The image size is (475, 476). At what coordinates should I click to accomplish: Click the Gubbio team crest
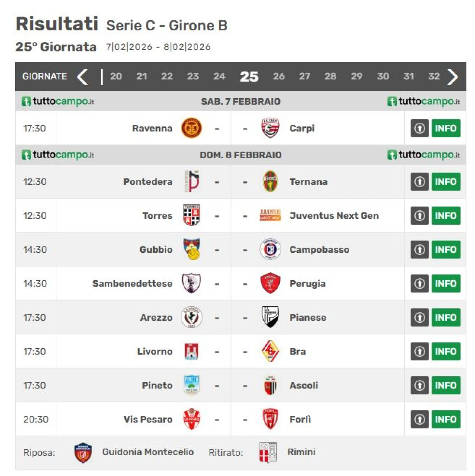click(x=191, y=249)
